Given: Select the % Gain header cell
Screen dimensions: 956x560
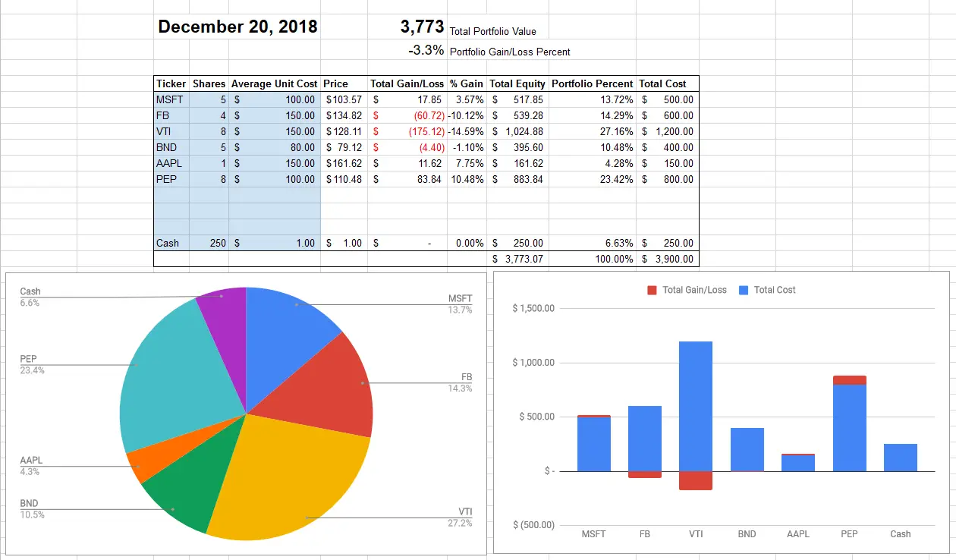Looking at the screenshot, I should pos(467,83).
